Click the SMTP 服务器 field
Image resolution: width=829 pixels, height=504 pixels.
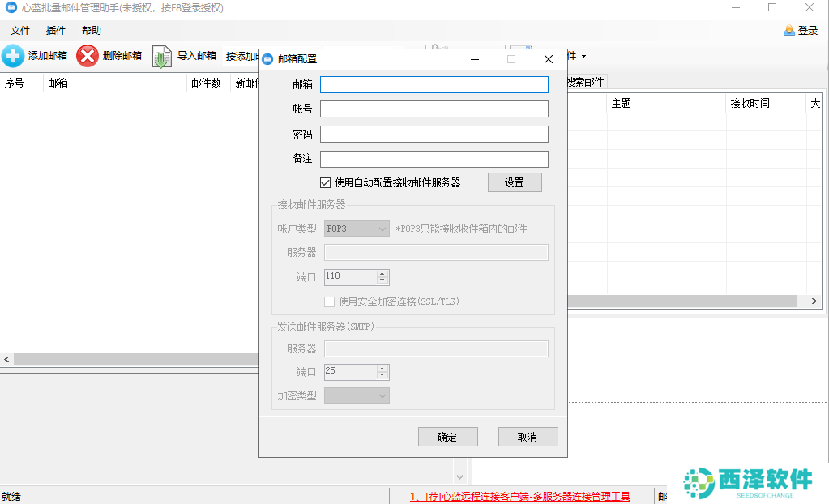[x=436, y=348]
